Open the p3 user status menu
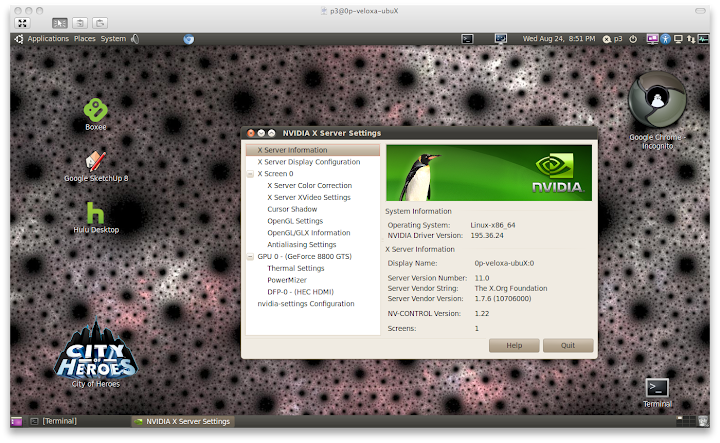This screenshot has width=720, height=443. [x=613, y=39]
